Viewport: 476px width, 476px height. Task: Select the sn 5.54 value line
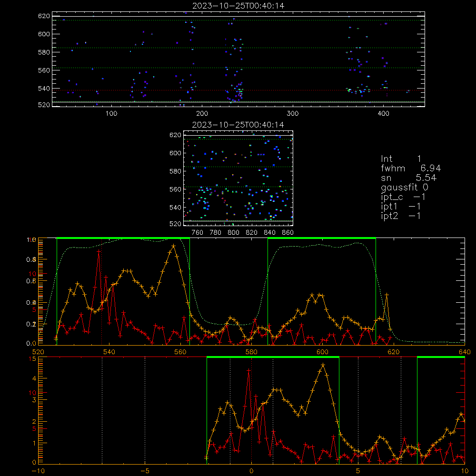[x=408, y=178]
